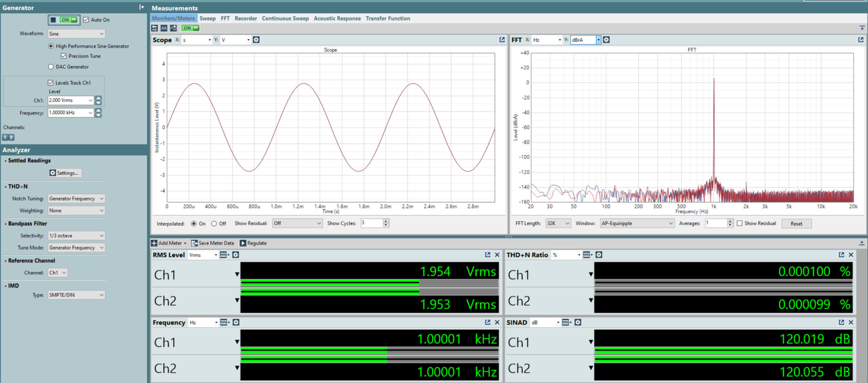Image resolution: width=868 pixels, height=383 pixels.
Task: Open the Transfer Function tab
Action: 387,19
